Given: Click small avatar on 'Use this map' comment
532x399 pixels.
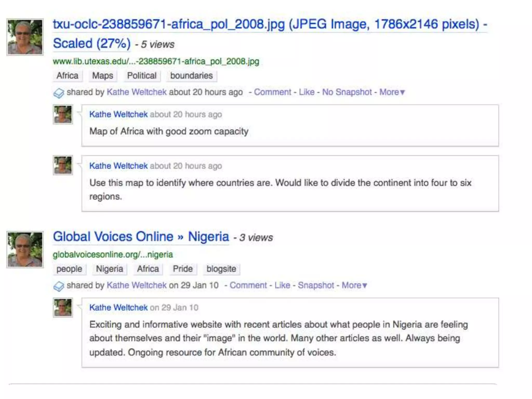Looking at the screenshot, I should click(63, 165).
